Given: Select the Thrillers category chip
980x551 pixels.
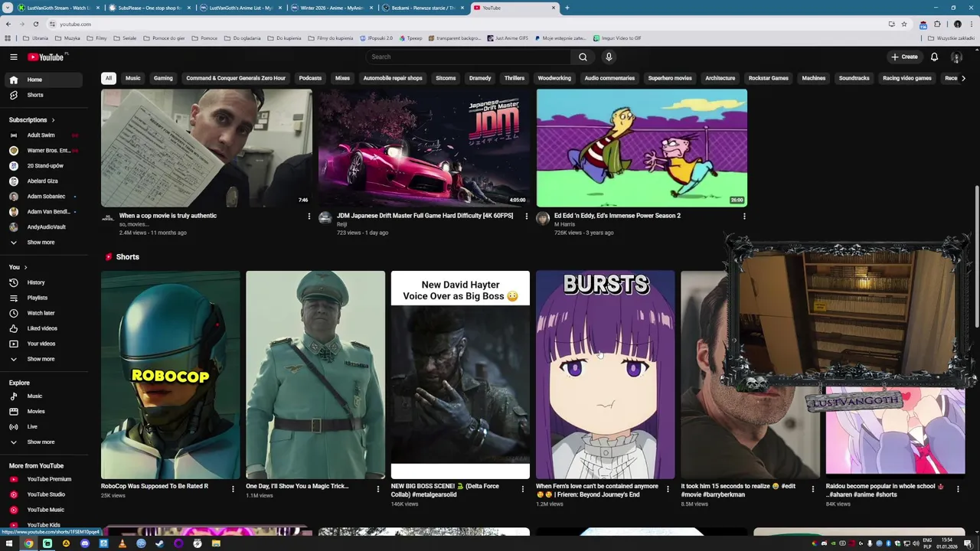Looking at the screenshot, I should coord(514,78).
